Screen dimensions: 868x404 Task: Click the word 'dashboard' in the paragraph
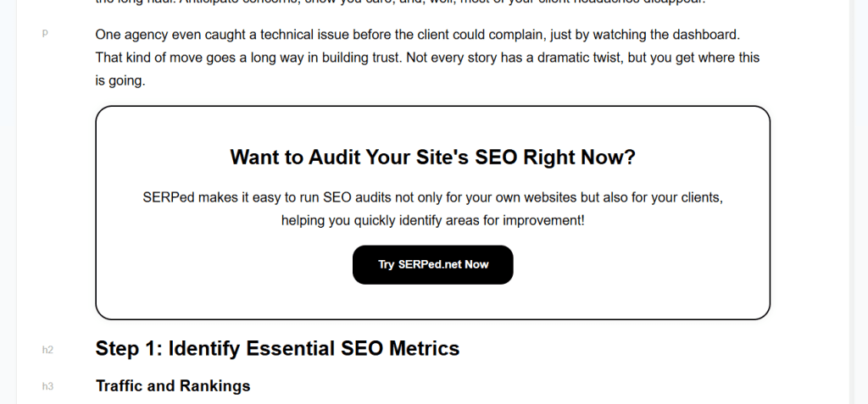coord(707,36)
